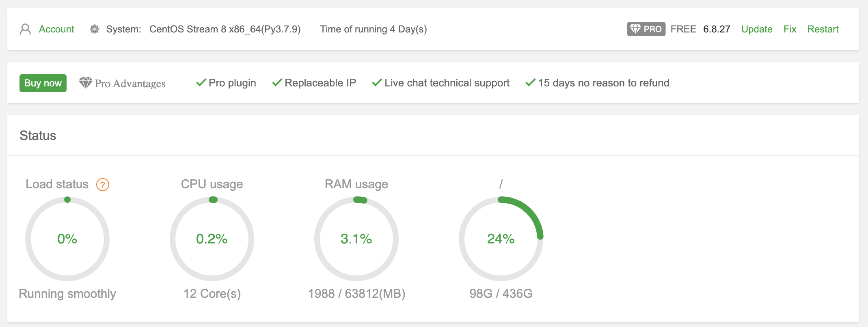
Task: Click the PRO diamond badge
Action: [x=646, y=29]
